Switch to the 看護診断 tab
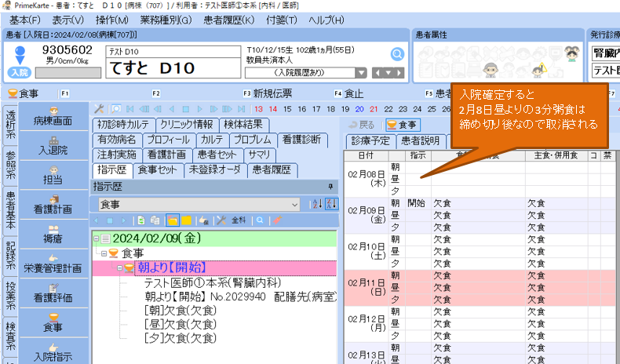 coord(301,140)
